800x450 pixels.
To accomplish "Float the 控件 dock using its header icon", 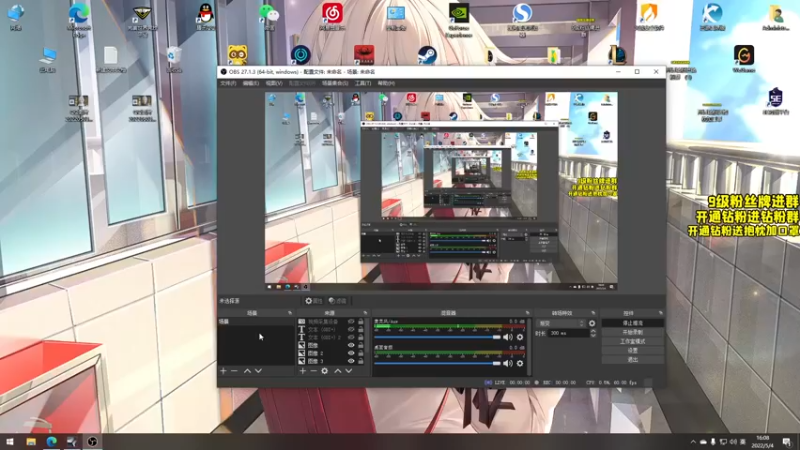I will tap(661, 313).
